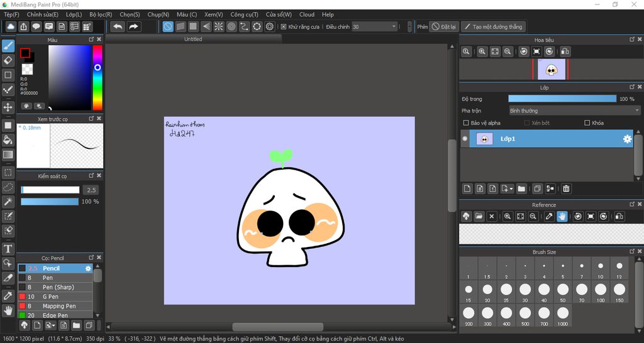This screenshot has height=343, width=644.
Task: Click the Redo arrow
Action: point(133,26)
